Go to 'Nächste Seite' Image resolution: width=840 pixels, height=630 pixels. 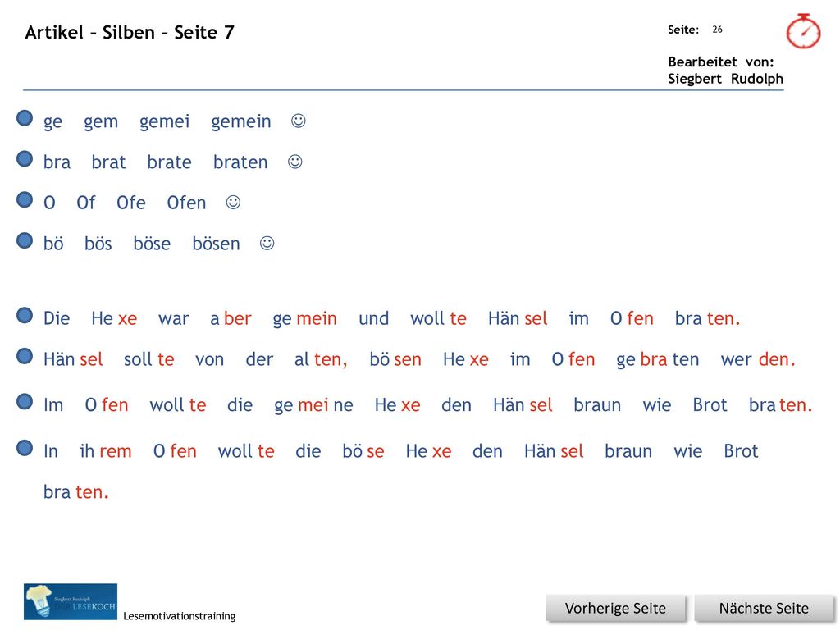[764, 608]
